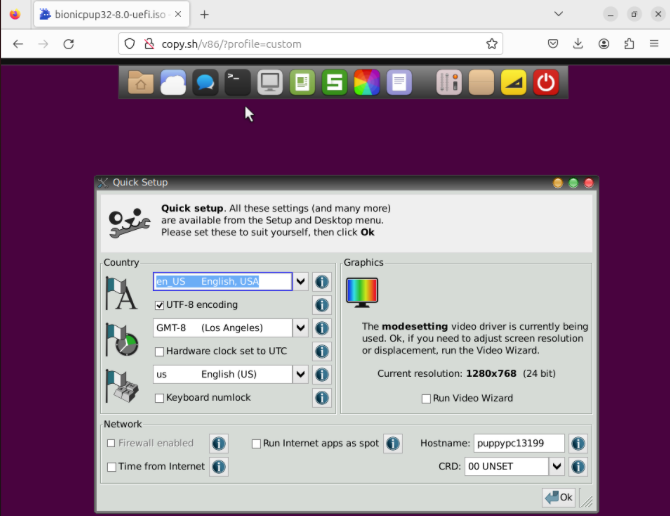Toggle the Firewall enabled checkbox
The image size is (670, 517).
click(x=111, y=443)
